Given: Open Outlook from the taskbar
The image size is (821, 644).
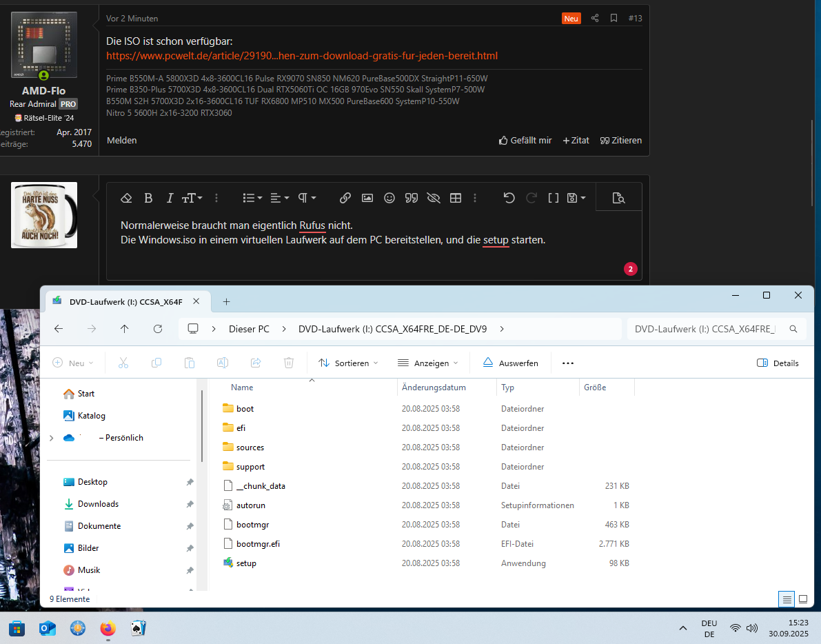Looking at the screenshot, I should pyautogui.click(x=48, y=628).
